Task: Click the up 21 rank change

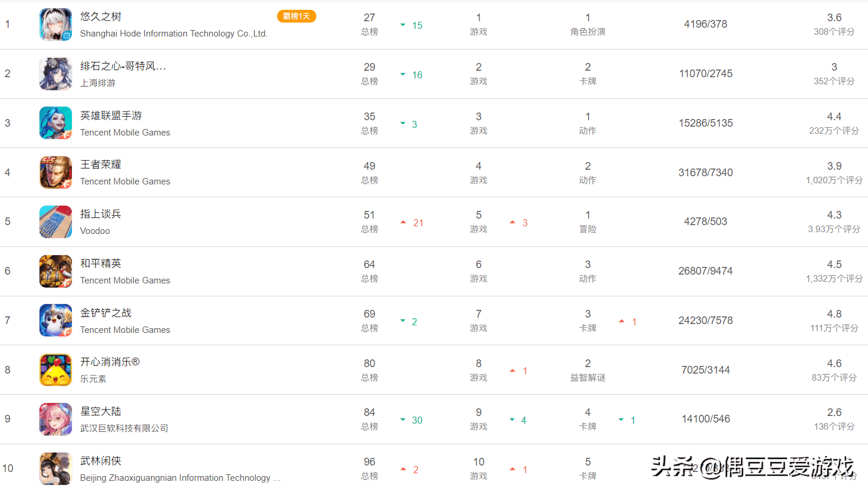Action: coord(412,223)
